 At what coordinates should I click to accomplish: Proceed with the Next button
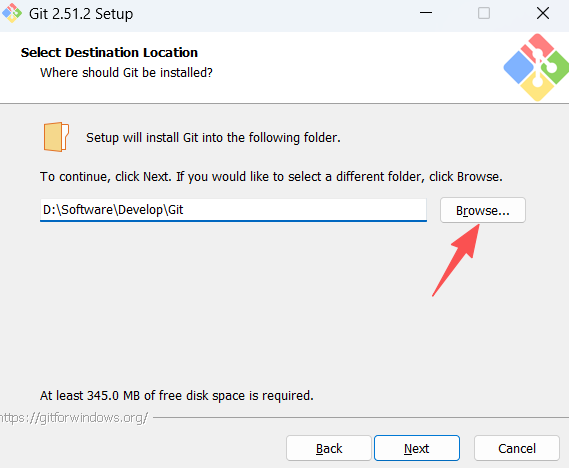click(417, 448)
